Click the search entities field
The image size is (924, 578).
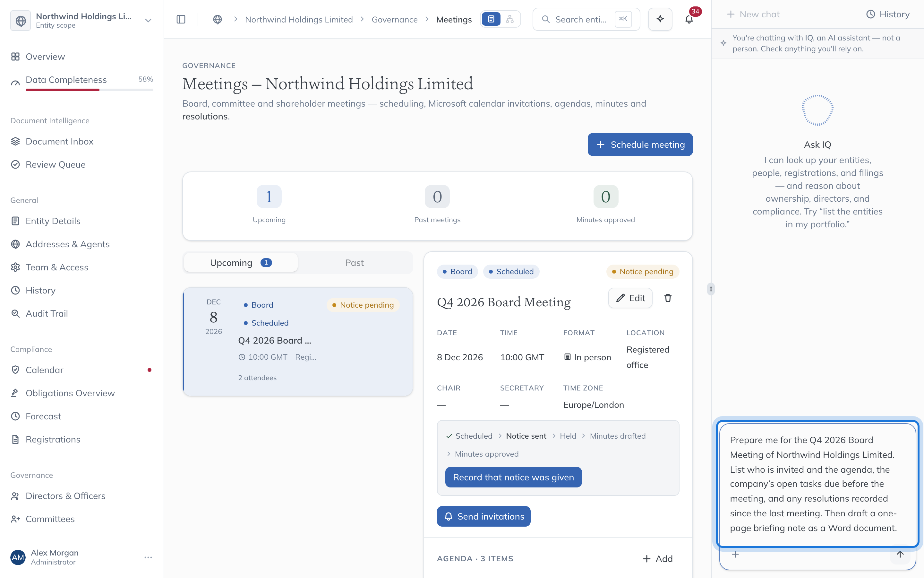586,19
